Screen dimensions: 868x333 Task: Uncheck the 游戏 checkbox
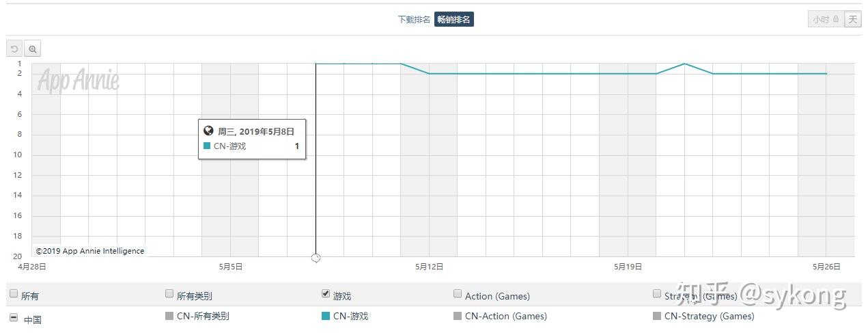click(x=326, y=294)
